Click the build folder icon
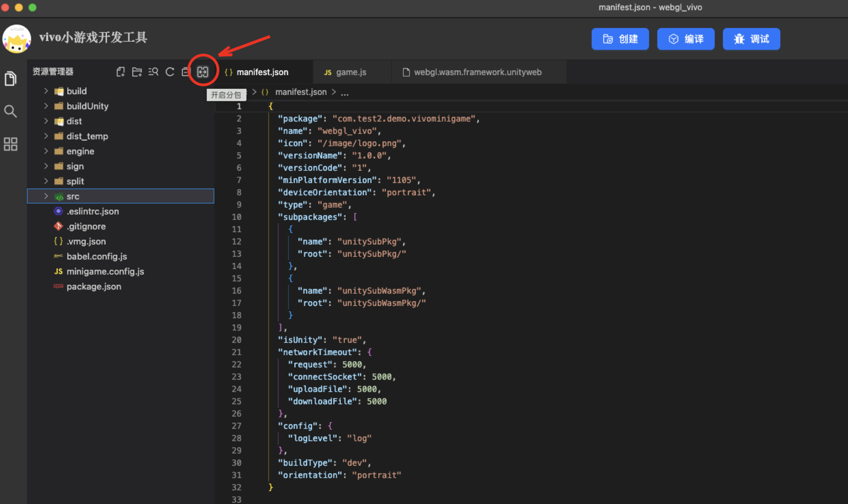This screenshot has width=848, height=504. [59, 91]
